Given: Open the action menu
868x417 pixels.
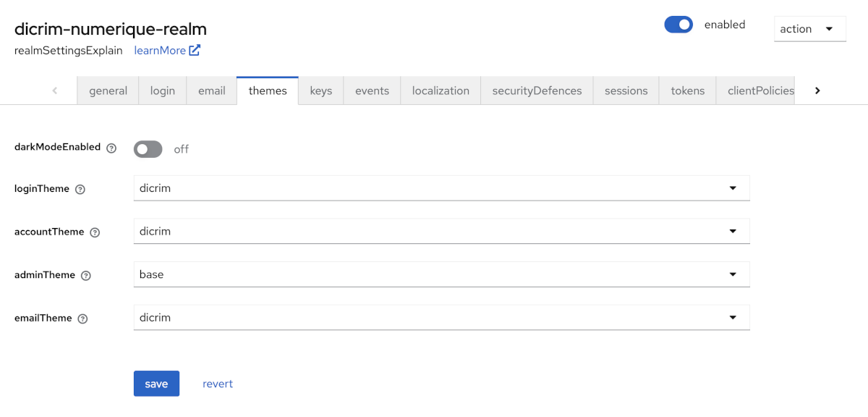Looking at the screenshot, I should pyautogui.click(x=809, y=28).
